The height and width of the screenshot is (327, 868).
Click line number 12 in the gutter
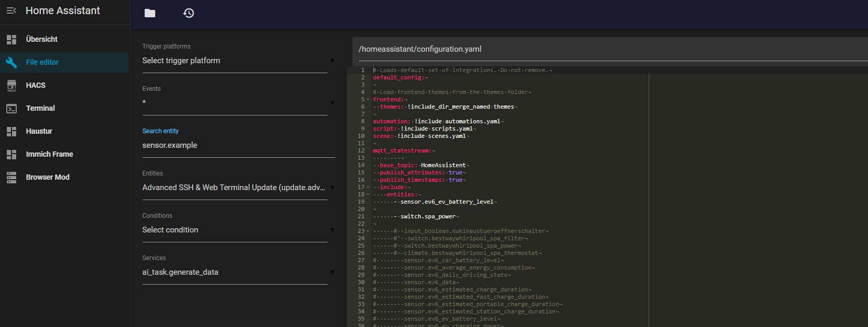(x=361, y=150)
